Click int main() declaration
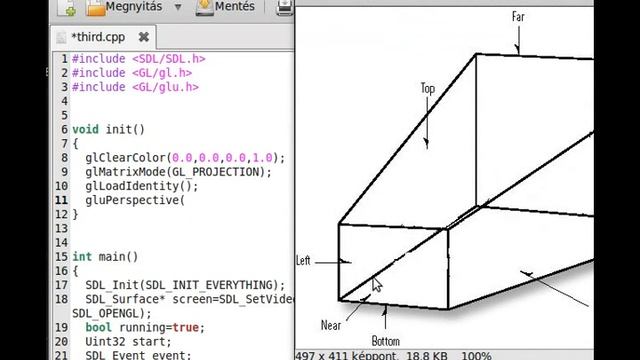The image size is (640, 360). pos(105,257)
